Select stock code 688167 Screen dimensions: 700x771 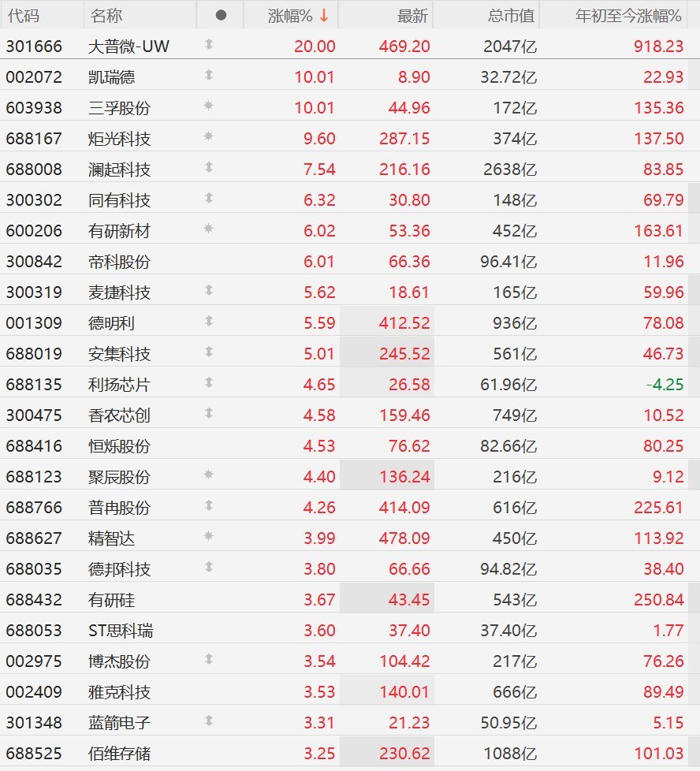point(34,139)
